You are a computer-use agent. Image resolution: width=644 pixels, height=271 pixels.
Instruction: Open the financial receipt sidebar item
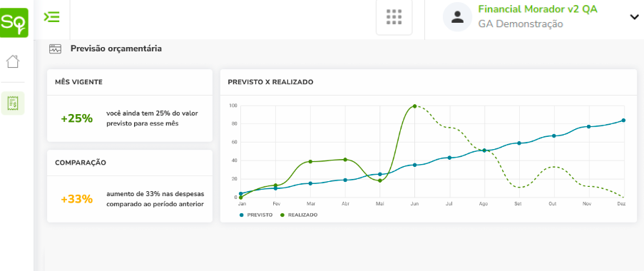(13, 103)
